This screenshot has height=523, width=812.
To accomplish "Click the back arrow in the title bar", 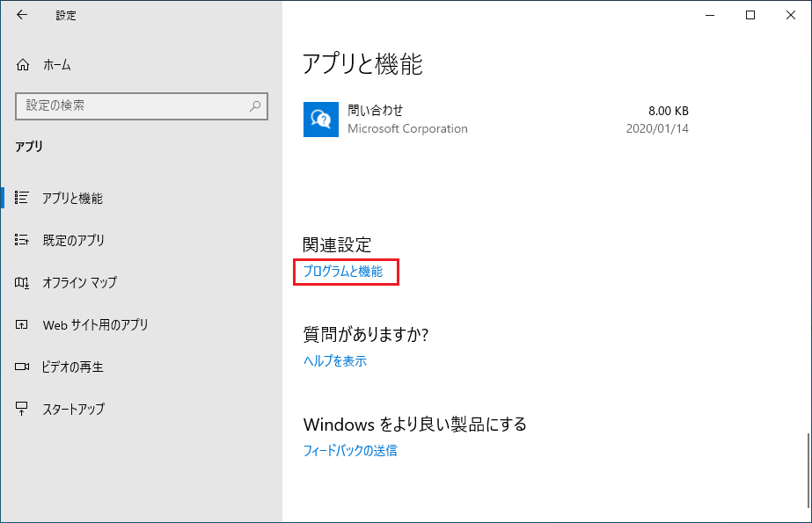I will (x=22, y=15).
